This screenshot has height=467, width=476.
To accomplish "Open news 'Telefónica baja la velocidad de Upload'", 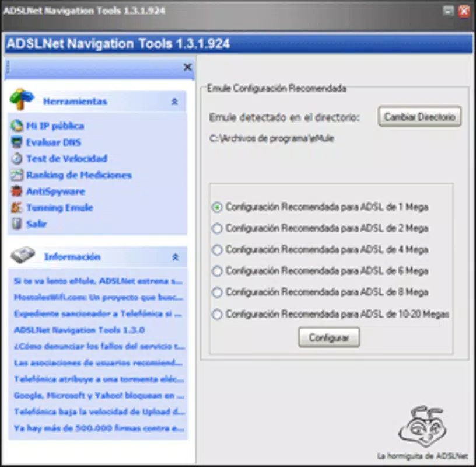I will [x=99, y=412].
